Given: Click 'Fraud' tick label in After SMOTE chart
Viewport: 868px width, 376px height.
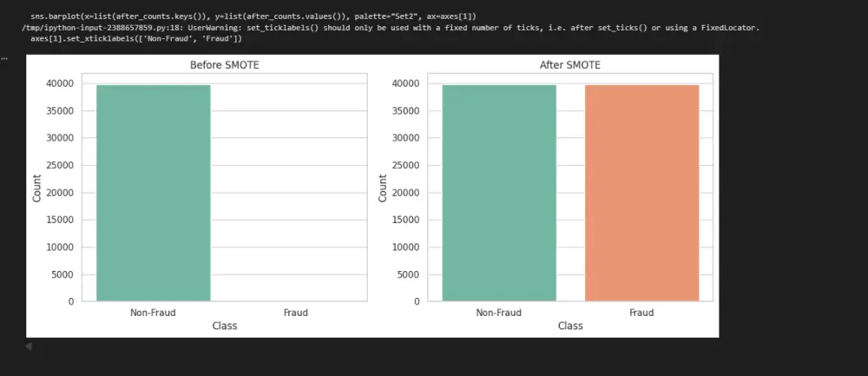Looking at the screenshot, I should click(x=641, y=313).
